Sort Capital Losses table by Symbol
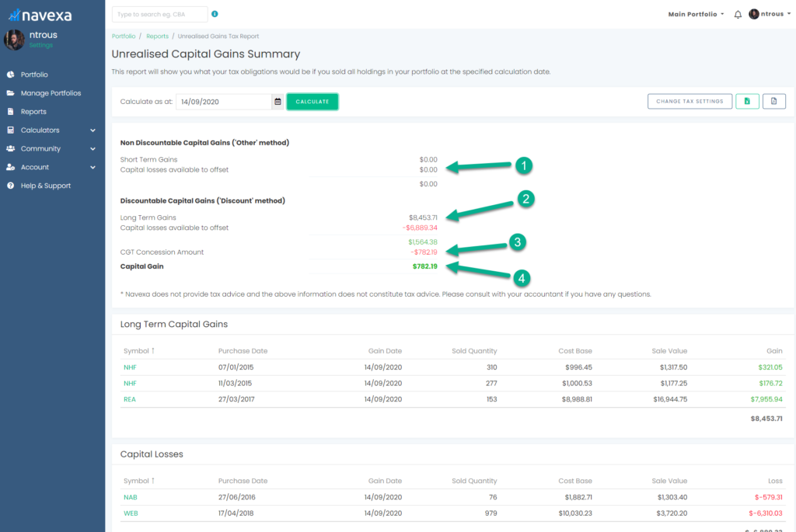Image resolution: width=796 pixels, height=532 pixels. tap(139, 481)
